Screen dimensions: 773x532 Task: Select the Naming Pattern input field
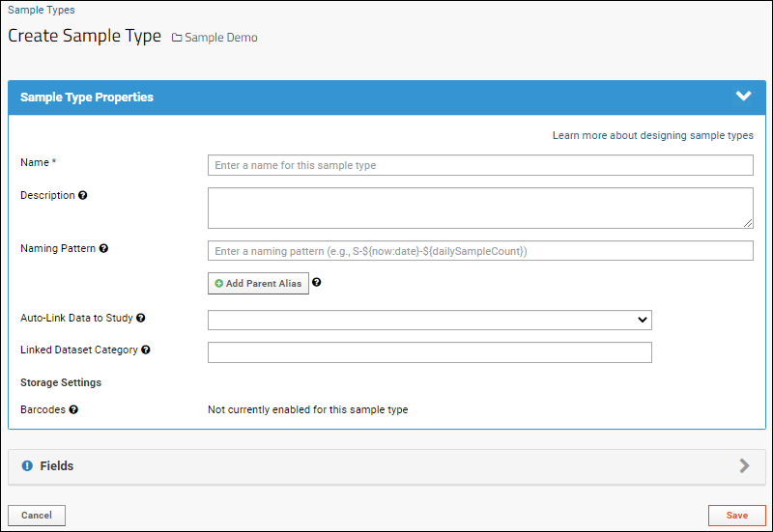coord(480,251)
